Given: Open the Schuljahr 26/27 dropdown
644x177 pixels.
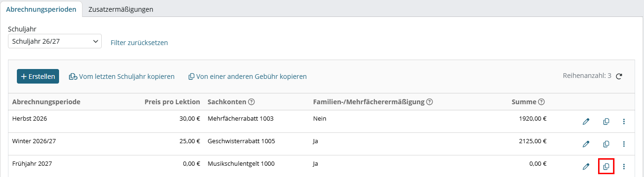Looking at the screenshot, I should 55,41.
